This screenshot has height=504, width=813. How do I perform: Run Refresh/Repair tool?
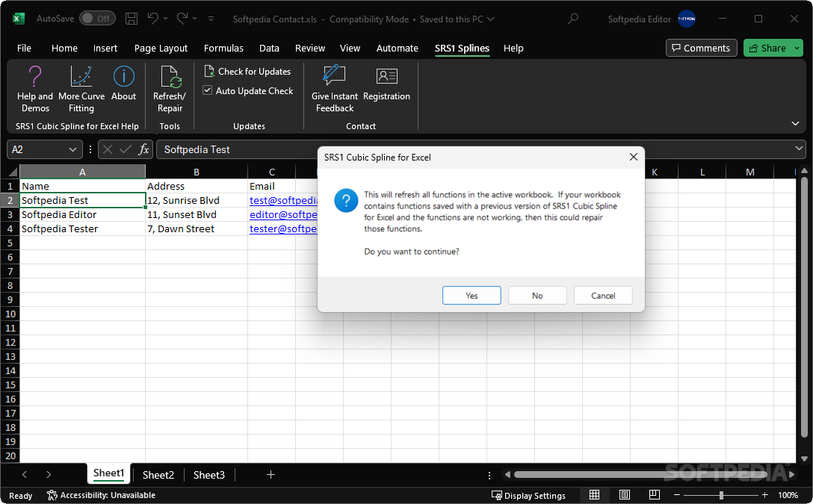coord(170,89)
